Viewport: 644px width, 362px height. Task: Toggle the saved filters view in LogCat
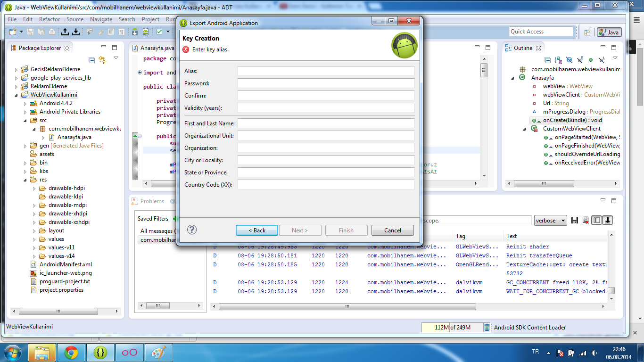[x=597, y=220]
